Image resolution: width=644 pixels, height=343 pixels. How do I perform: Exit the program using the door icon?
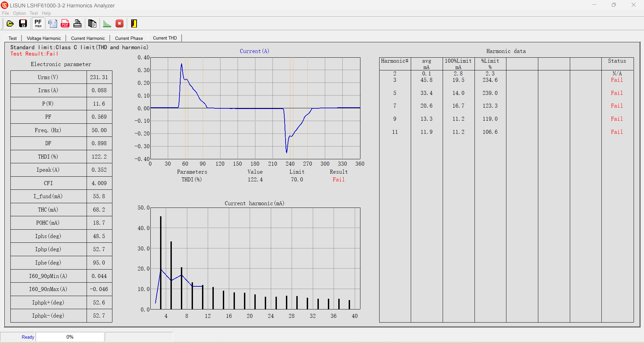pyautogui.click(x=134, y=23)
